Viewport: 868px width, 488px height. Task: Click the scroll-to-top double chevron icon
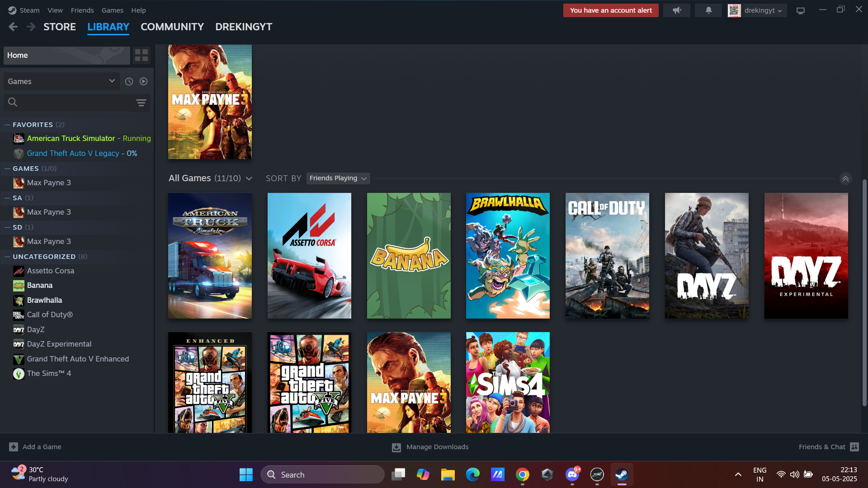(x=845, y=178)
